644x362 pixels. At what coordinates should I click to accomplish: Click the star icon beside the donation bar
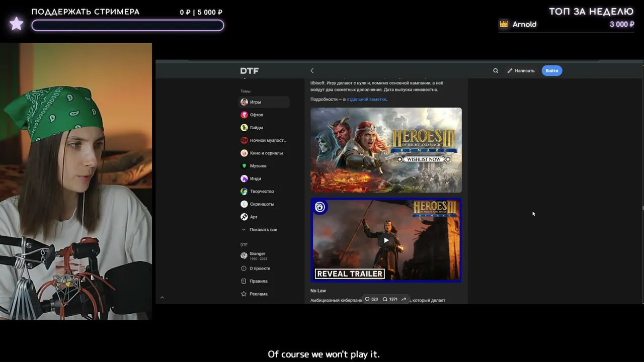(17, 24)
